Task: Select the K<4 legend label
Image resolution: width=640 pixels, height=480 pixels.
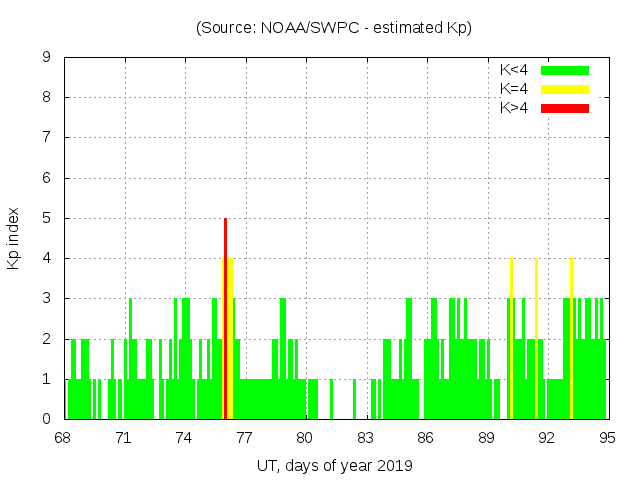Action: pyautogui.click(x=514, y=70)
